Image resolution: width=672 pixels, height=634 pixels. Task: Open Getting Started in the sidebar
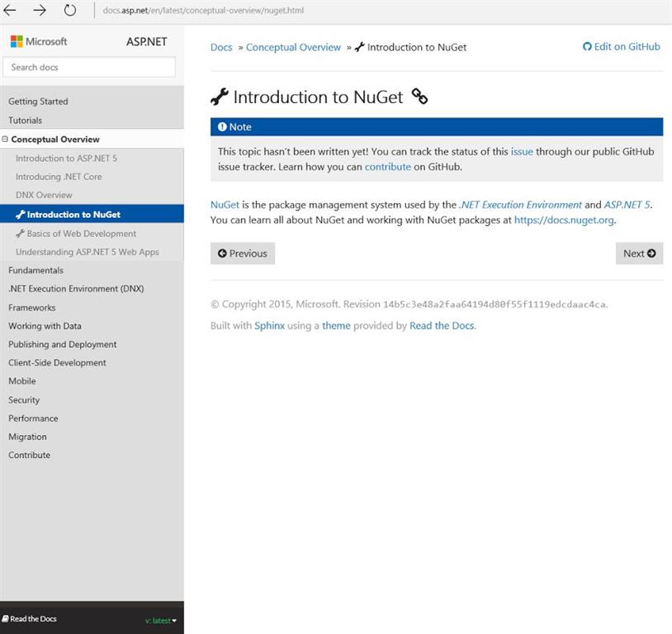(38, 102)
